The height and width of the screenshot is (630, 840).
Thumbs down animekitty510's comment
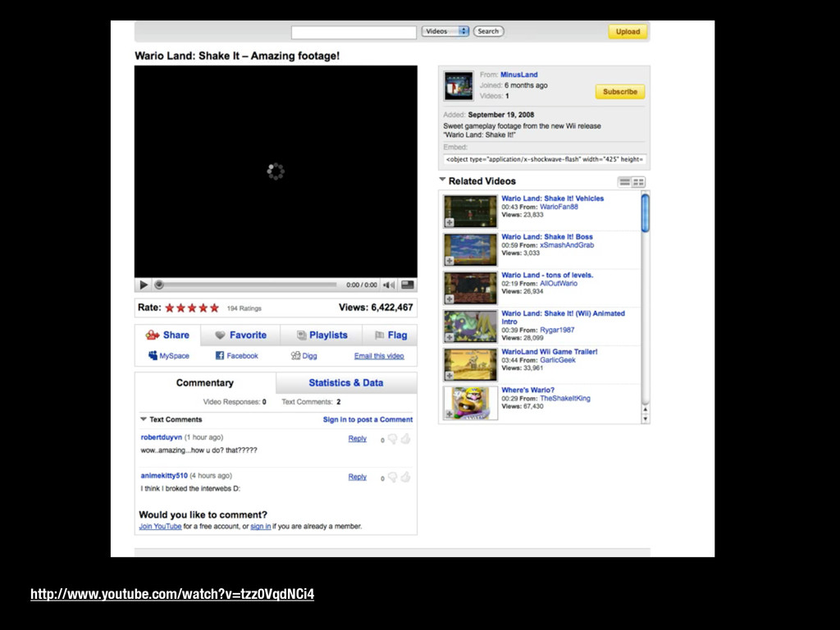coord(393,477)
